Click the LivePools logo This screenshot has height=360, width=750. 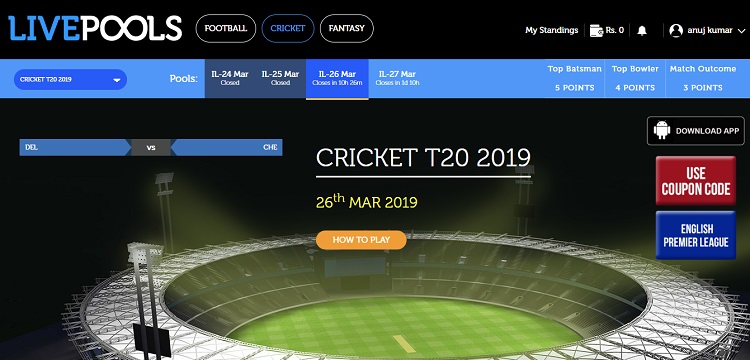click(x=95, y=28)
